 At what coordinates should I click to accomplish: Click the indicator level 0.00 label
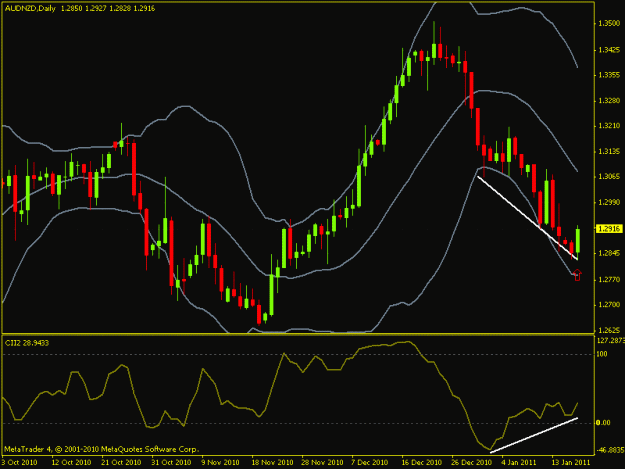point(603,422)
